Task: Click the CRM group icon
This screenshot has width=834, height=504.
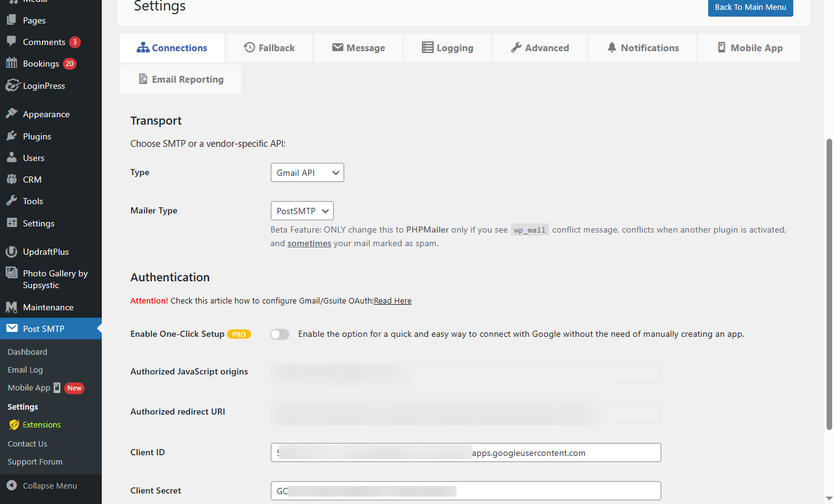Action: [12, 180]
